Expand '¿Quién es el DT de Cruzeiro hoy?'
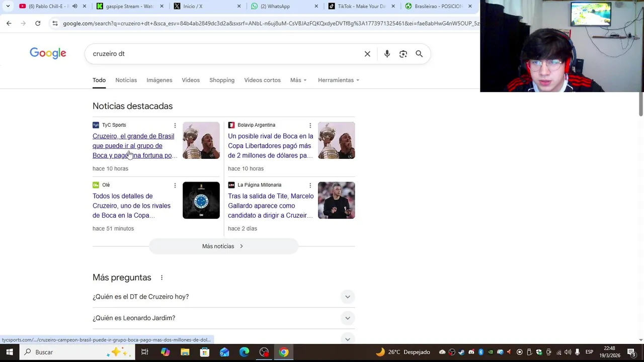The width and height of the screenshot is (644, 362). tap(224, 297)
